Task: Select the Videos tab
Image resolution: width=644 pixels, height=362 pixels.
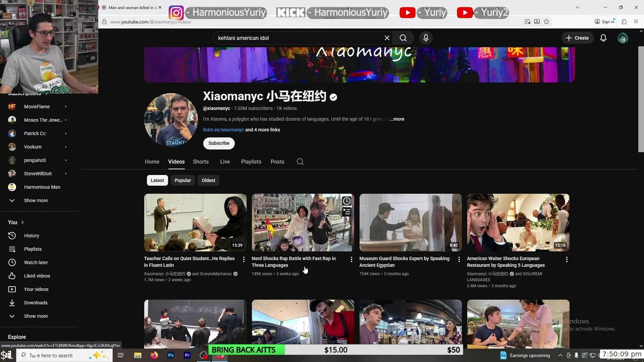Action: pos(176,162)
